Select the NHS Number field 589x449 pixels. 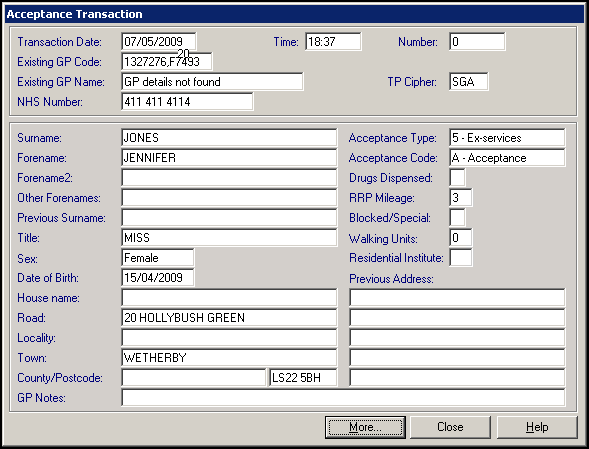coord(187,101)
